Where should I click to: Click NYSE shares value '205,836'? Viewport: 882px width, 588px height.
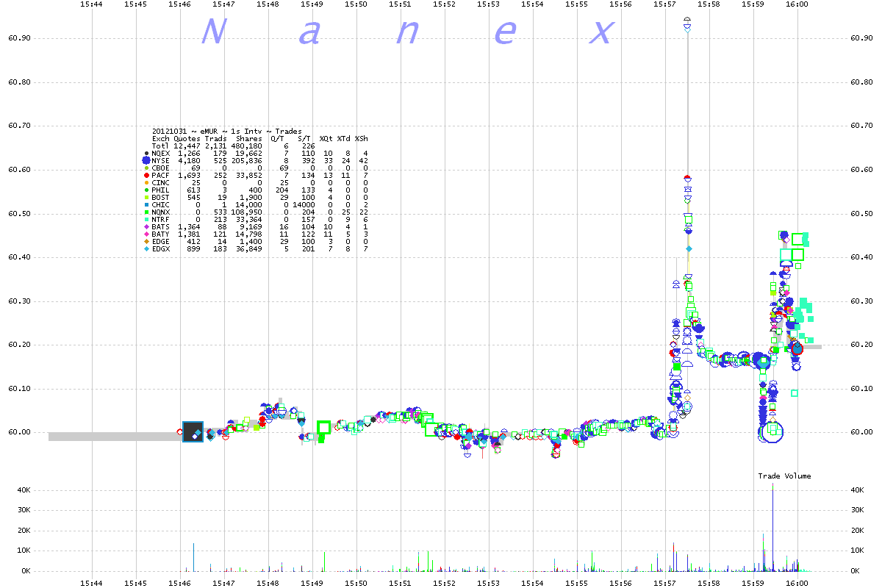247,160
